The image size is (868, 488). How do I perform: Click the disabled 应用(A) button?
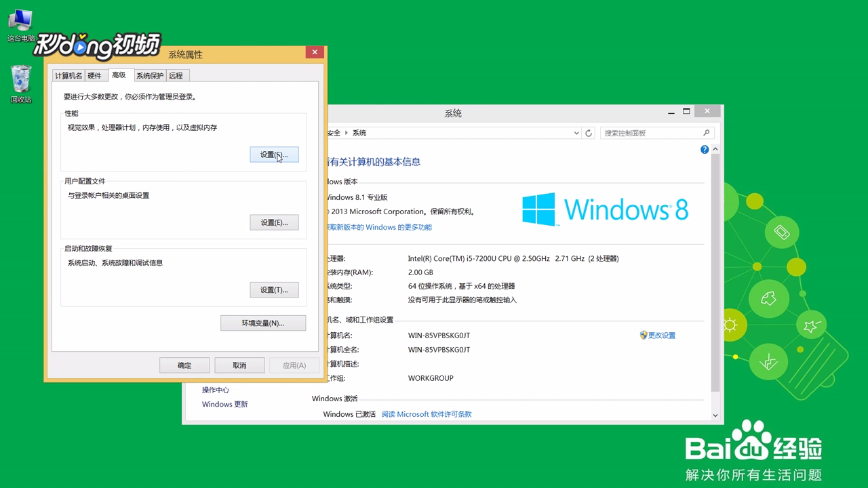(294, 365)
